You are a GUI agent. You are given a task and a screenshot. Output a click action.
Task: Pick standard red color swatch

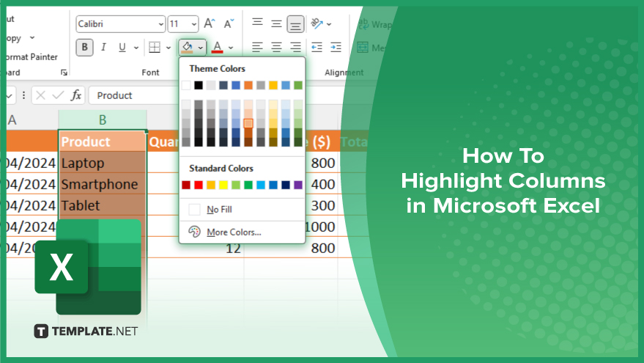pyautogui.click(x=199, y=185)
